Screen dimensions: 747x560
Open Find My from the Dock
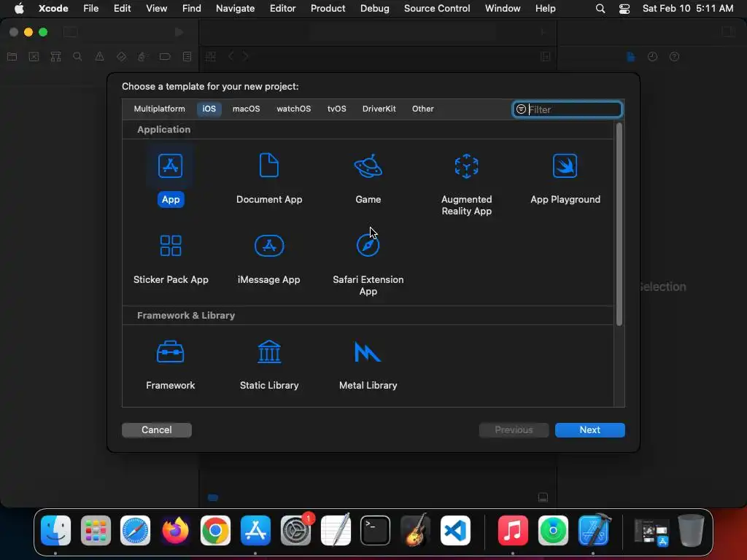pyautogui.click(x=553, y=530)
